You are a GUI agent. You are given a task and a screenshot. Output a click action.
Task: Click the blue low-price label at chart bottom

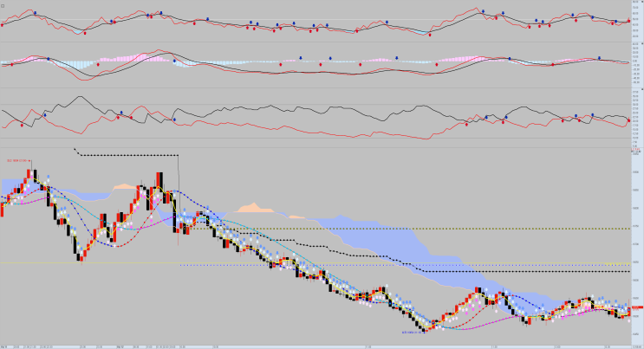413,333
